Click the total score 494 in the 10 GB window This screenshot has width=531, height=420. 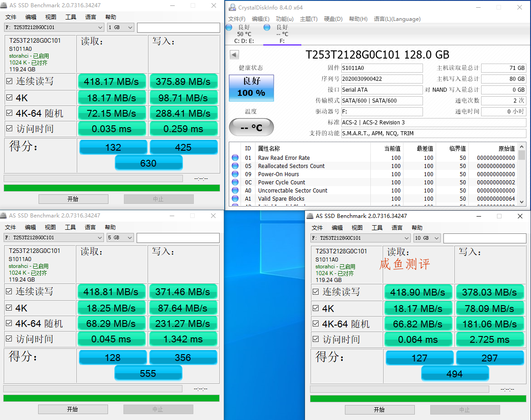tap(455, 374)
